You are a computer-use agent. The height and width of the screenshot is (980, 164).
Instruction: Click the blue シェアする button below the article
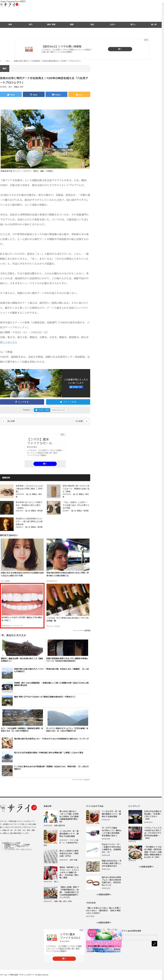pyautogui.click(x=22, y=402)
